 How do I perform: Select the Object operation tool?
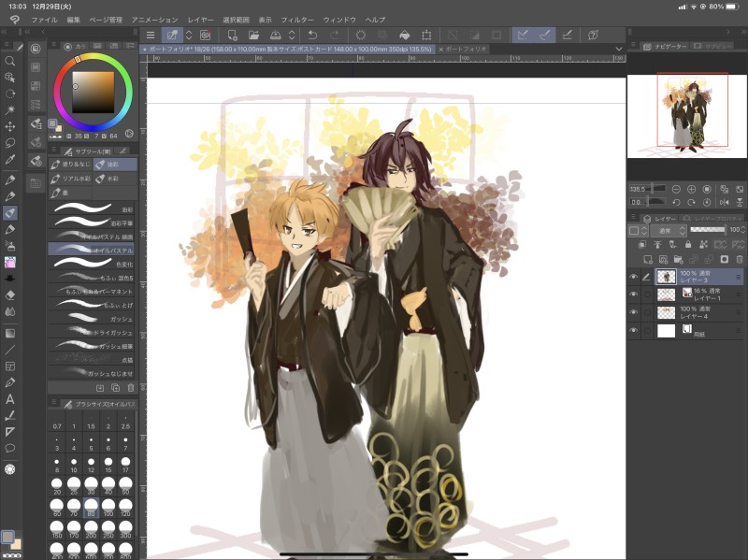tap(9, 78)
